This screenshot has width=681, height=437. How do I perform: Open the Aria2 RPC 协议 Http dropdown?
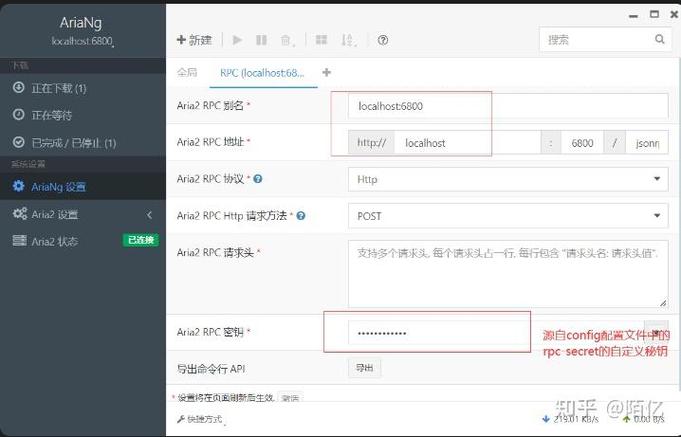click(508, 179)
